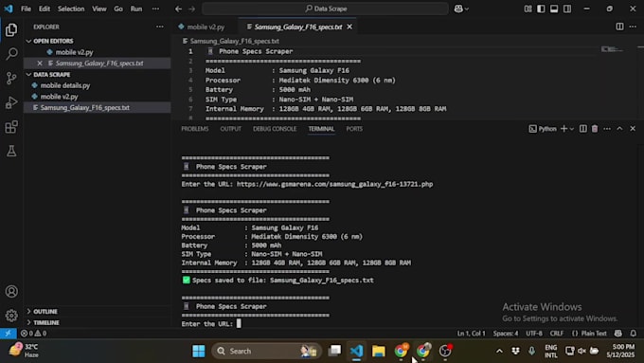Open the Edit menu
644x363 pixels.
[45, 9]
